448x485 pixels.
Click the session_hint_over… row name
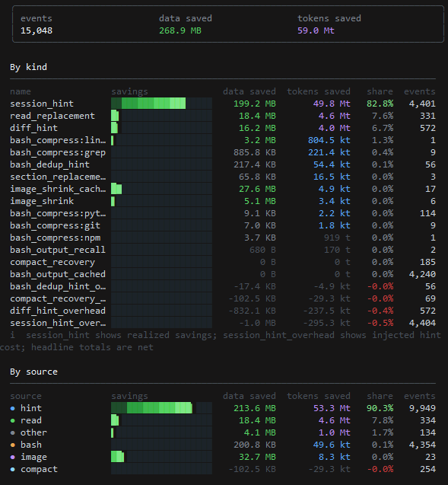click(x=58, y=324)
